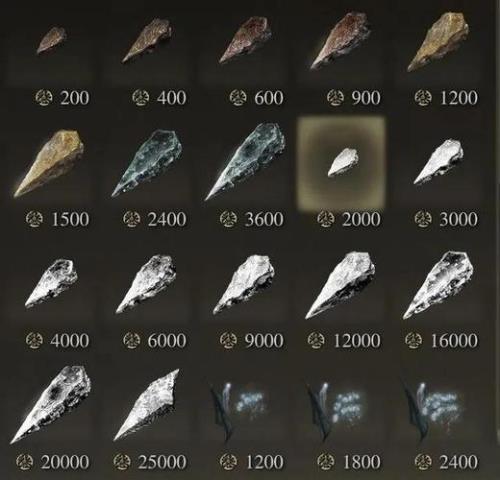Select the ancient stone costing 25000
The width and height of the screenshot is (500, 480).
[146, 405]
